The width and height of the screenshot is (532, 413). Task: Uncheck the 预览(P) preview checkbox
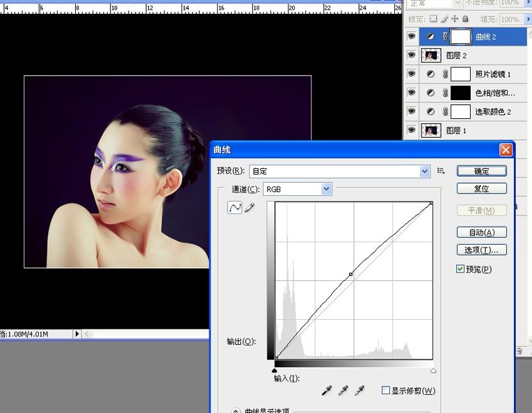[460, 269]
